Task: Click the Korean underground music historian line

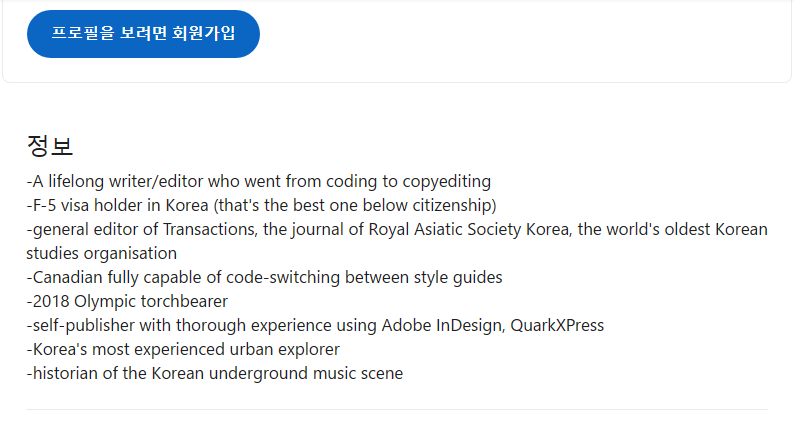Action: coord(214,374)
